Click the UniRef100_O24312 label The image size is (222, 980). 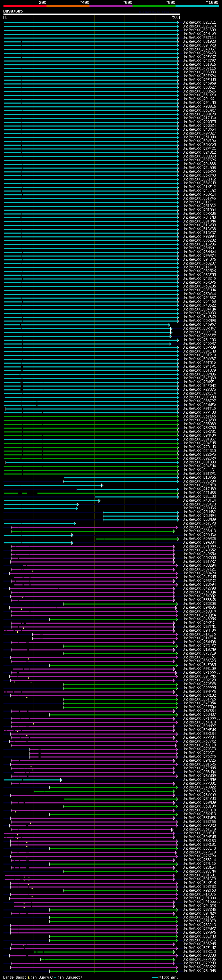tap(199, 152)
